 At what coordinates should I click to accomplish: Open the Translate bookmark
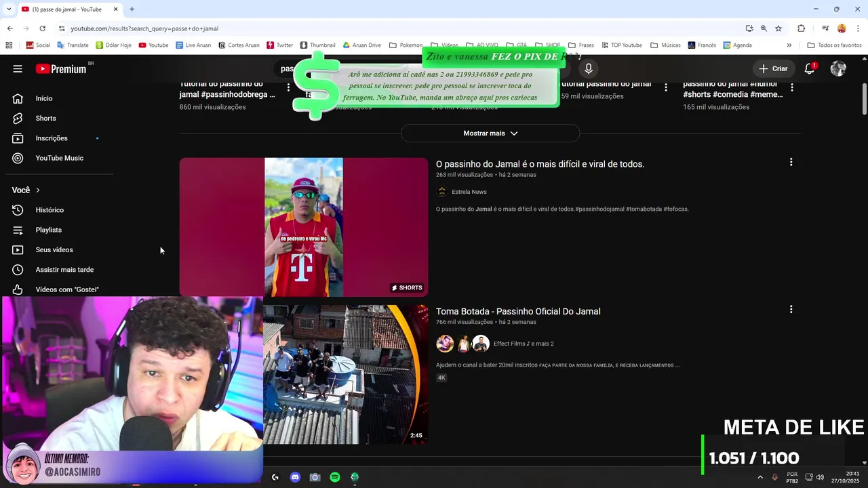[x=73, y=45]
